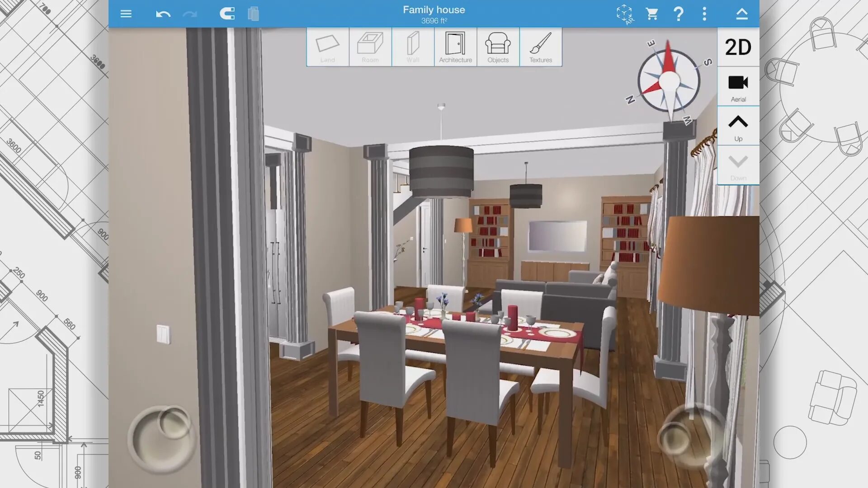
Task: Enable undo last action
Action: [x=164, y=14]
